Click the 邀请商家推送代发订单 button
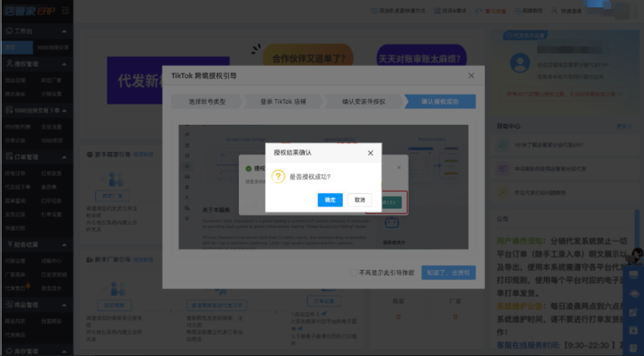Image resolution: width=644 pixels, height=356 pixels. [x=217, y=305]
